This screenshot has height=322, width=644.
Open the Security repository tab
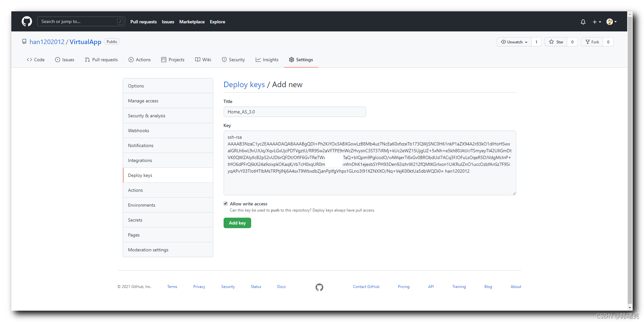pos(233,60)
